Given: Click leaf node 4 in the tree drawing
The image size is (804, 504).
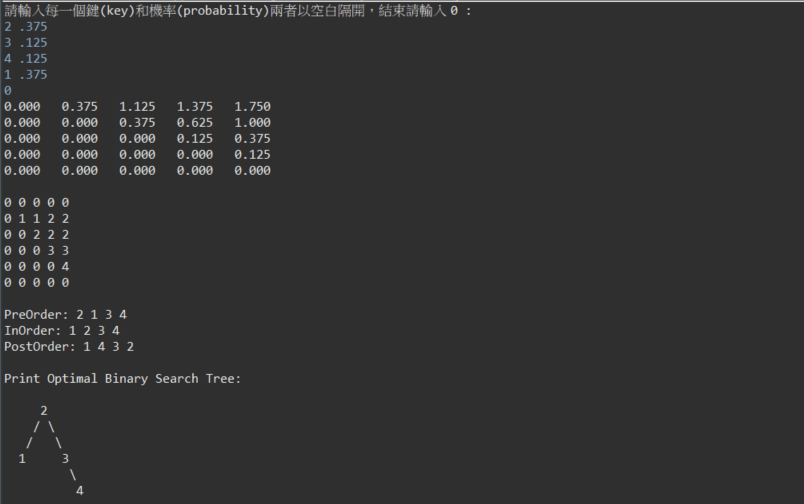Looking at the screenshot, I should [x=79, y=491].
